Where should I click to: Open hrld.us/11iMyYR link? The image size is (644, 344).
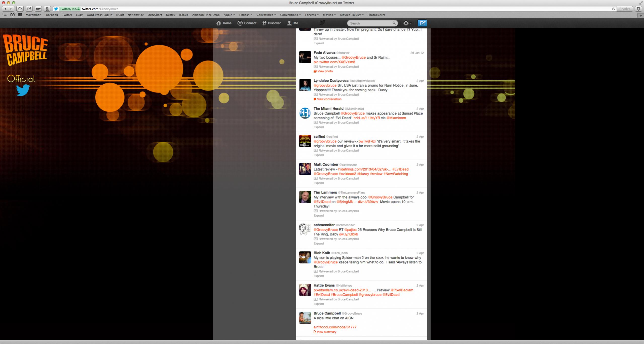367,118
